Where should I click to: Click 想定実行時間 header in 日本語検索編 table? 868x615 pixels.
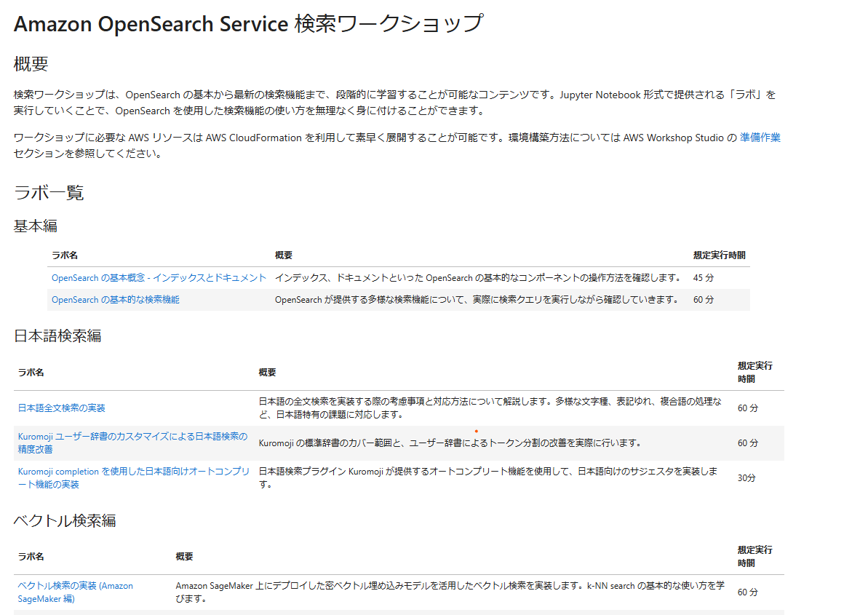click(x=755, y=373)
